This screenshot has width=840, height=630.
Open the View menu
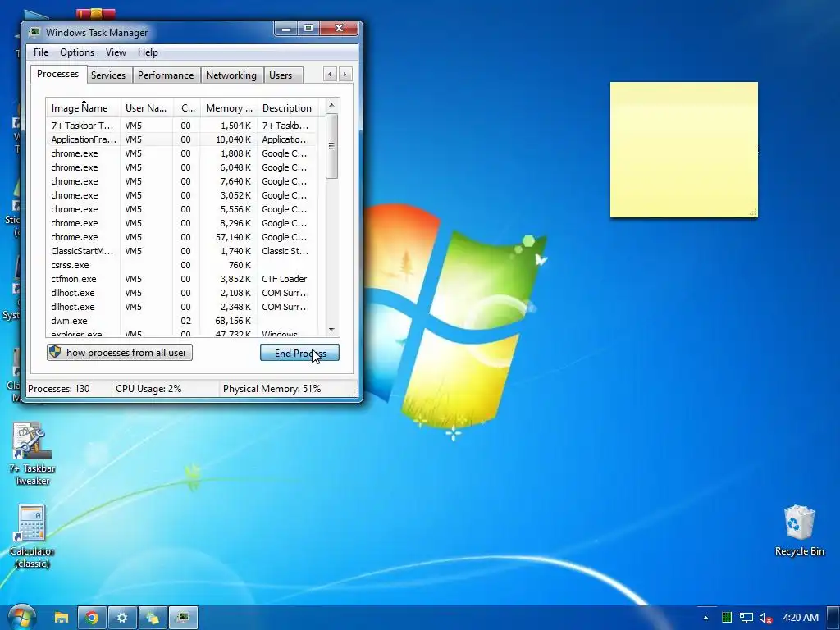116,52
